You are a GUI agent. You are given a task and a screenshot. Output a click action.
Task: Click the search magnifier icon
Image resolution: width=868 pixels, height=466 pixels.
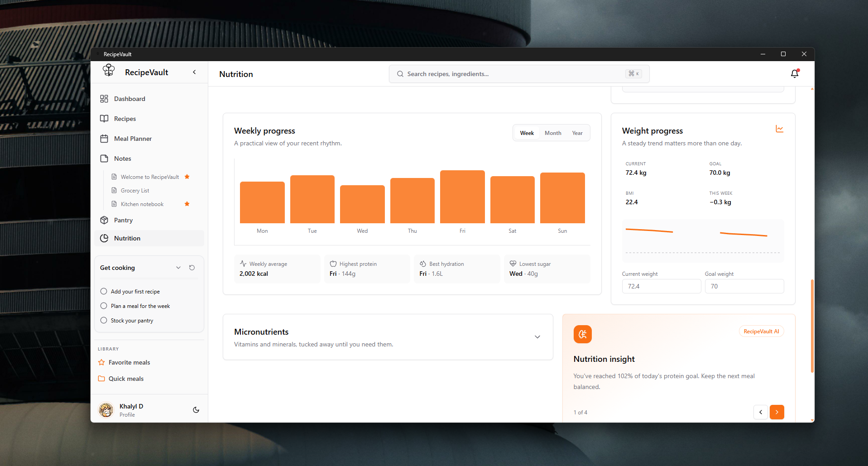coord(400,74)
